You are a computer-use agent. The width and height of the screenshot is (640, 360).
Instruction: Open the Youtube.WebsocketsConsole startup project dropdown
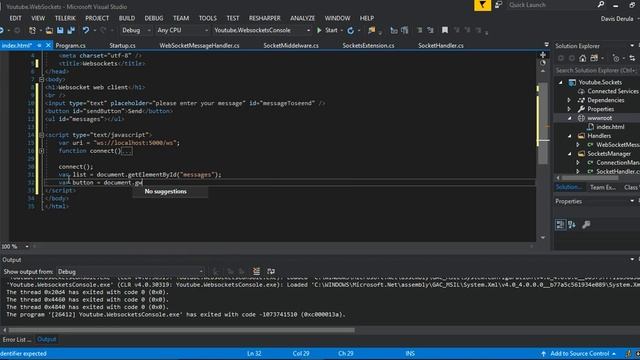pyautogui.click(x=262, y=30)
